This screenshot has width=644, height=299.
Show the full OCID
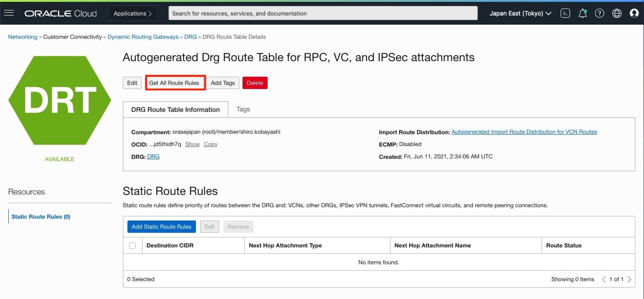point(192,144)
